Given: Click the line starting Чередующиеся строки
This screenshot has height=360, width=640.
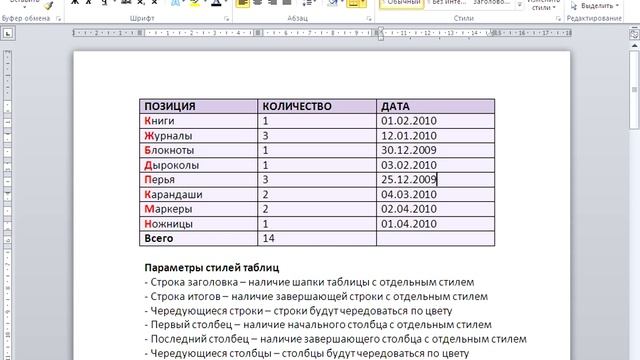Looking at the screenshot, I should pos(298,311).
